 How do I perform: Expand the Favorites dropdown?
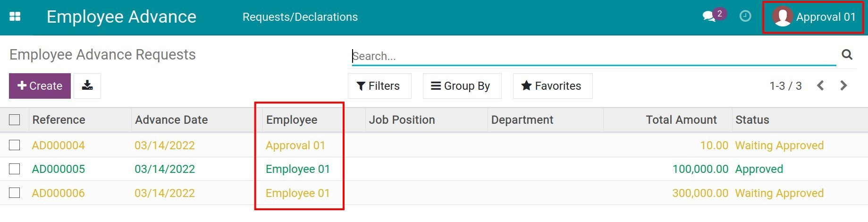(552, 86)
